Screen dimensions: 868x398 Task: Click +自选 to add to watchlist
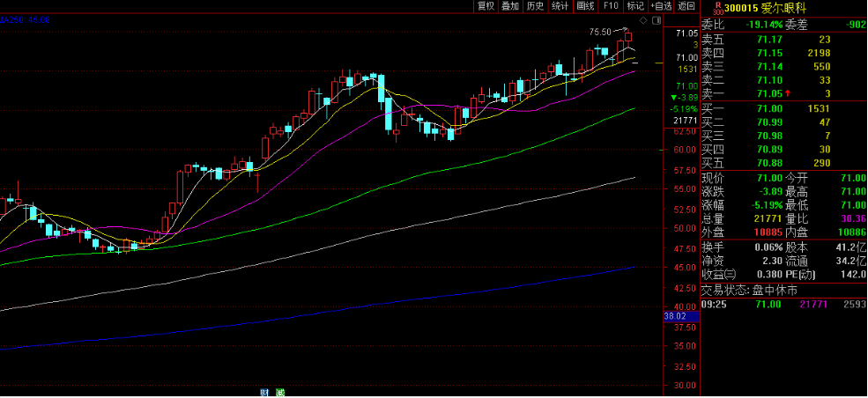(661, 5)
